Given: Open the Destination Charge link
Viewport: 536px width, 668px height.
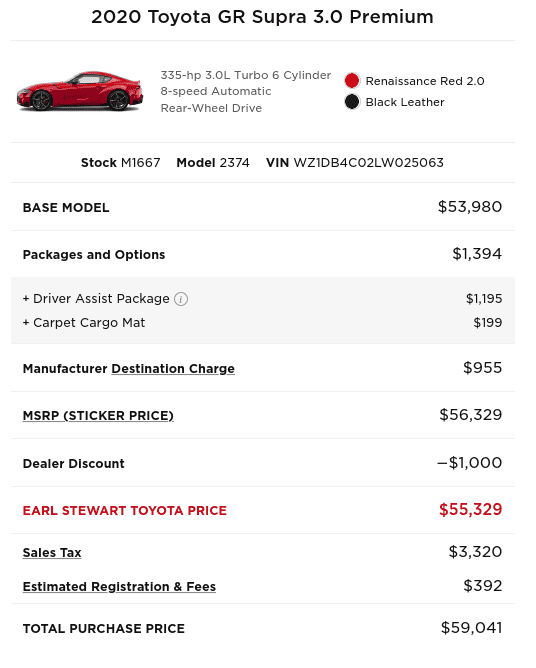Looking at the screenshot, I should (173, 369).
